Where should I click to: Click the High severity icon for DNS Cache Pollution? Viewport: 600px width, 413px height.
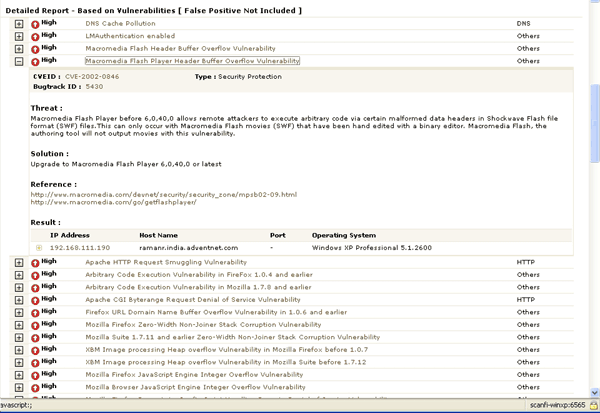[x=35, y=24]
